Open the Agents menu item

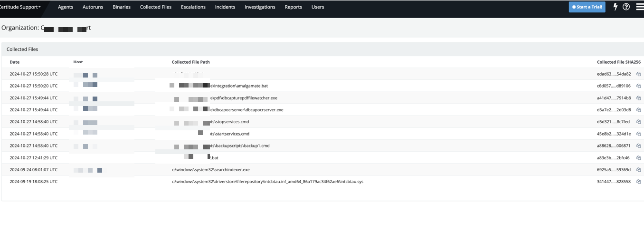(x=66, y=7)
